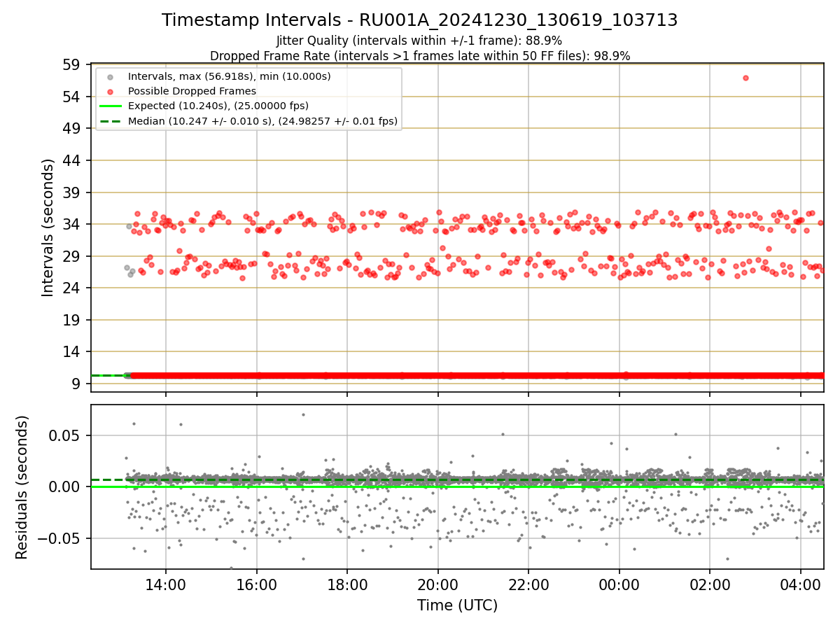This screenshot has height=630, width=840.
Task: Click the 'Dropped Frame Rate' subtitle line showing 98.9%
Action: [420, 56]
